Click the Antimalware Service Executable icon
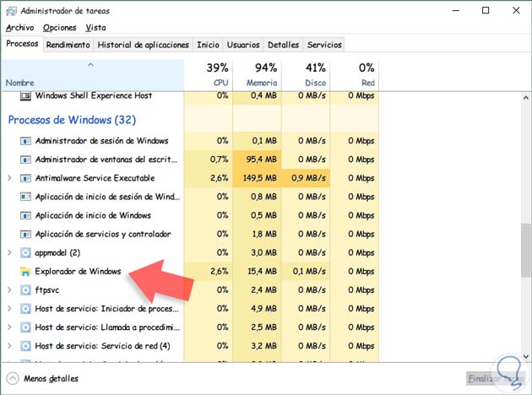This screenshot has height=395, width=532. click(x=25, y=178)
